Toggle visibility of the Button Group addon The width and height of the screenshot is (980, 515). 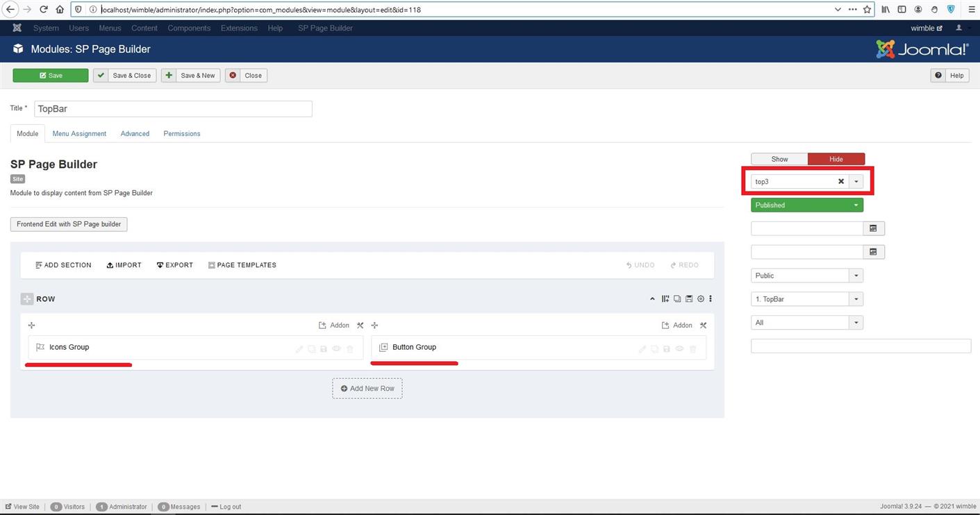coord(680,349)
